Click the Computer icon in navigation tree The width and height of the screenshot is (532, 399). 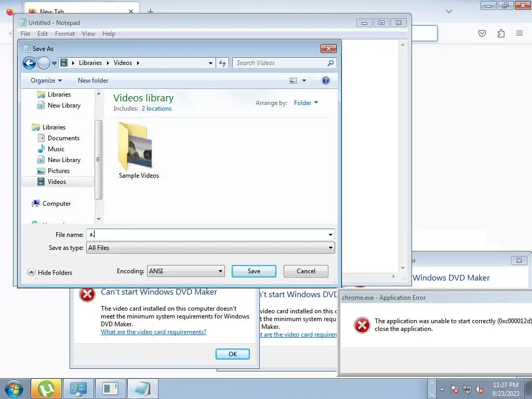pyautogui.click(x=36, y=203)
